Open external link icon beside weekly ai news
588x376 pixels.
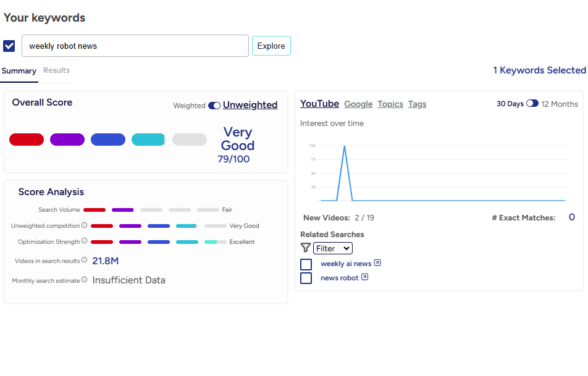click(x=377, y=263)
